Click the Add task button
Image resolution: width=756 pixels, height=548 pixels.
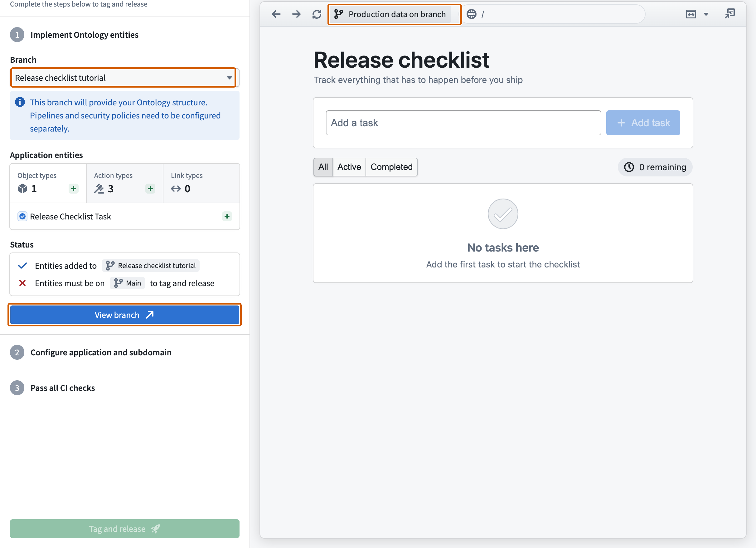[x=643, y=123]
